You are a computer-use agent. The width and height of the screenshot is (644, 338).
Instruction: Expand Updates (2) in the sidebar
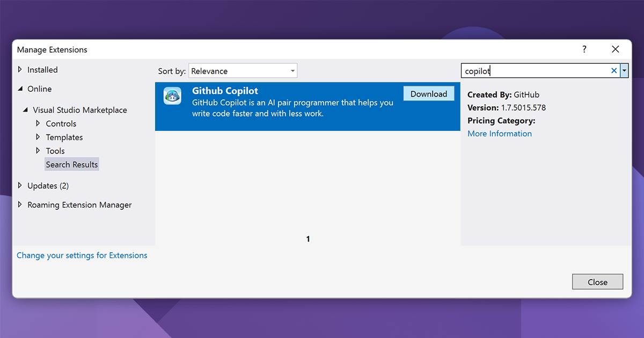pos(21,185)
